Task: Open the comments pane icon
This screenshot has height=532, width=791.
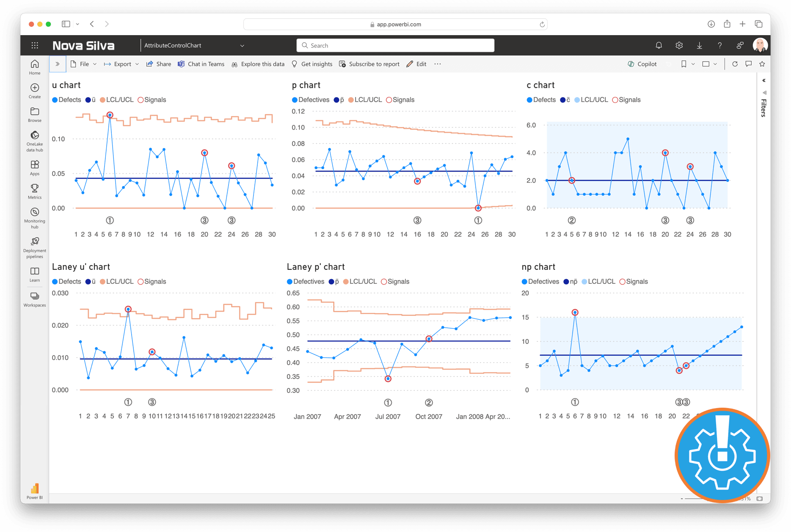Action: point(748,64)
